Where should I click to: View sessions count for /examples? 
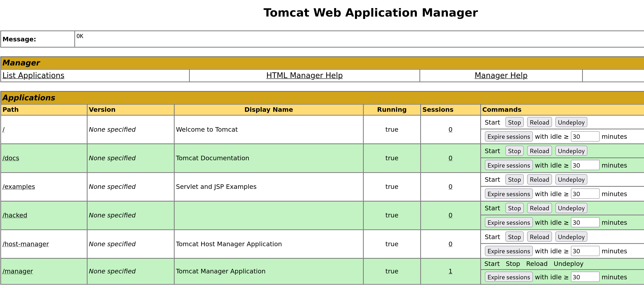click(x=450, y=187)
